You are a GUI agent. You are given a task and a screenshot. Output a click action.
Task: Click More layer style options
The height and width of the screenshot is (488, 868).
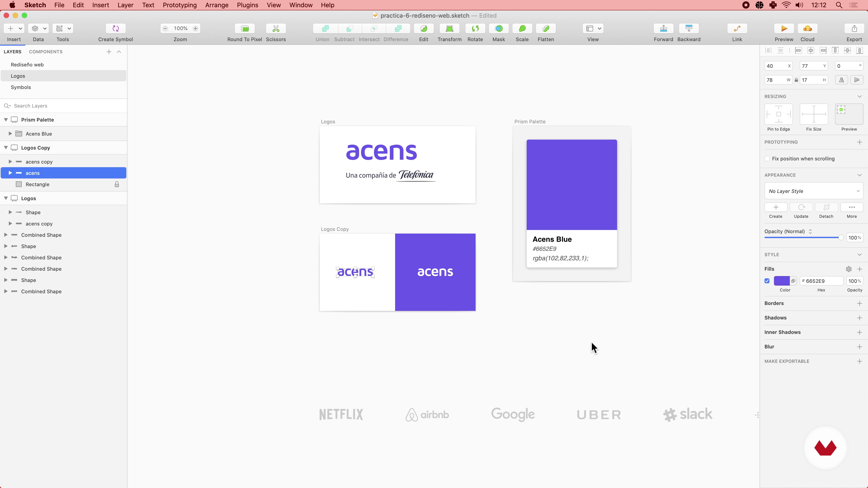pyautogui.click(x=852, y=207)
